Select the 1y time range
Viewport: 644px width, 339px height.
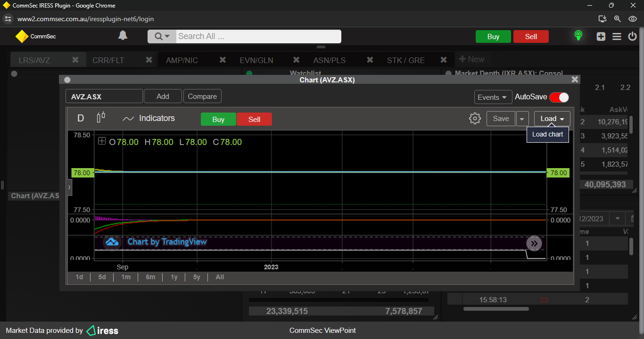[174, 277]
